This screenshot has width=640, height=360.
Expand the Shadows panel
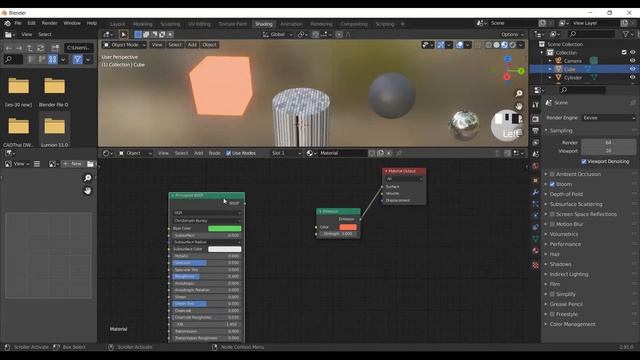click(560, 264)
